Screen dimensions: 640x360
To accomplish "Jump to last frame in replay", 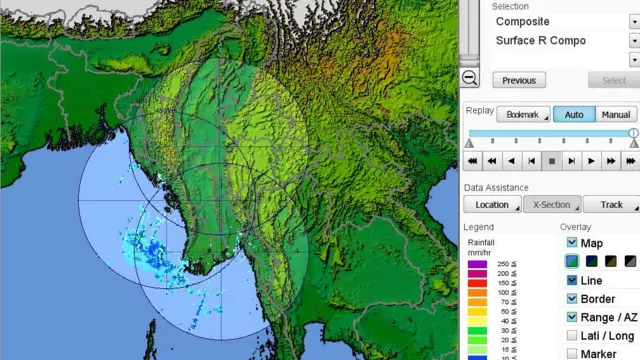I will click(630, 161).
